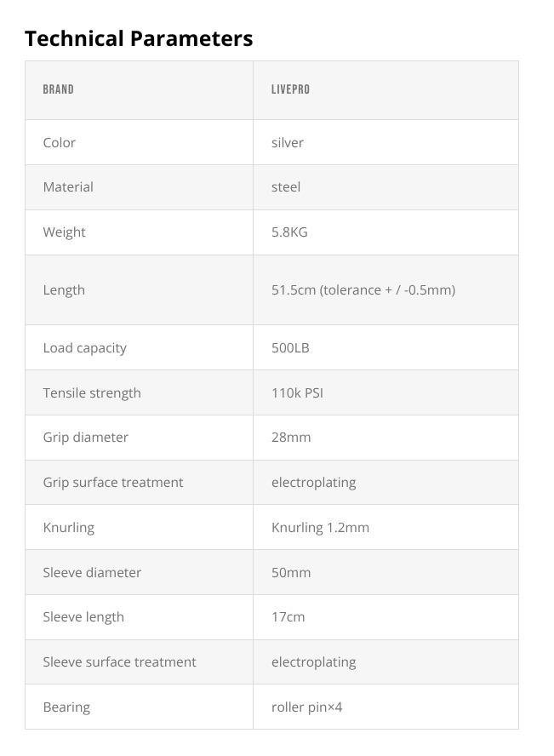Select the Material row label
The height and width of the screenshot is (756, 554).
[x=68, y=186]
